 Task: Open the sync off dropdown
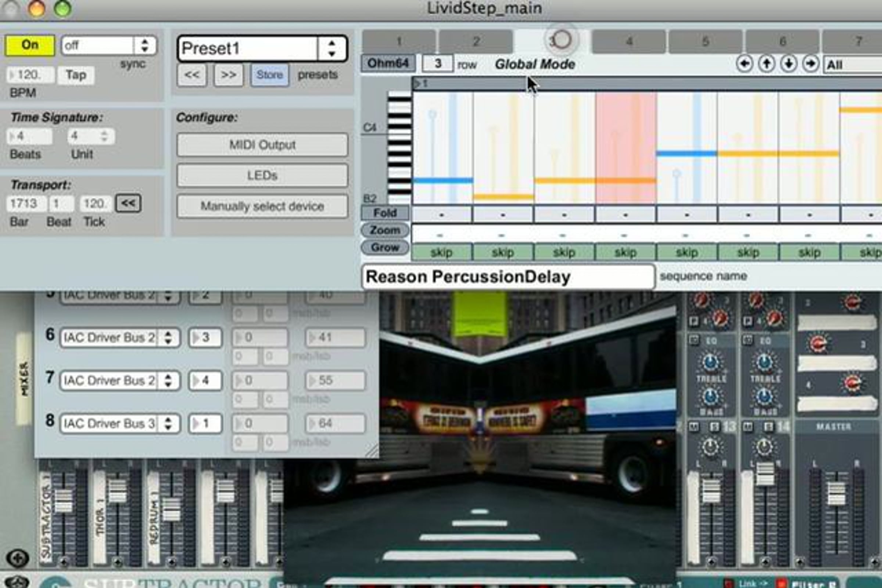109,46
